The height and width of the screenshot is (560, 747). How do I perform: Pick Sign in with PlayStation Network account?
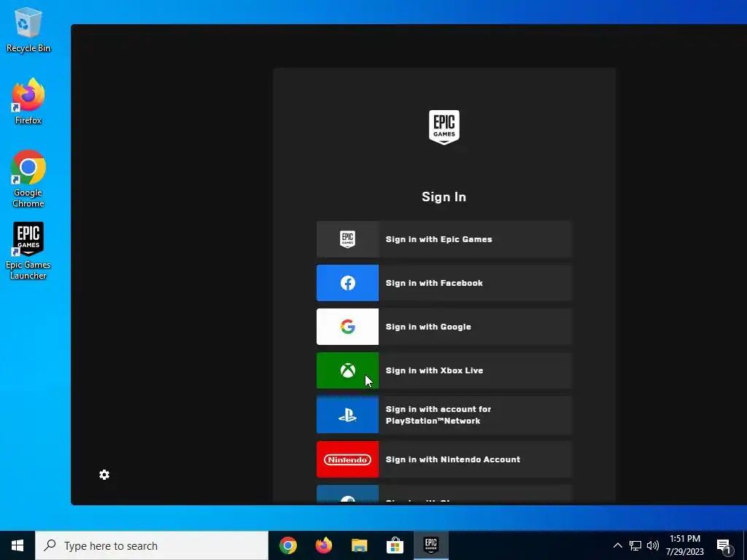pyautogui.click(x=444, y=415)
